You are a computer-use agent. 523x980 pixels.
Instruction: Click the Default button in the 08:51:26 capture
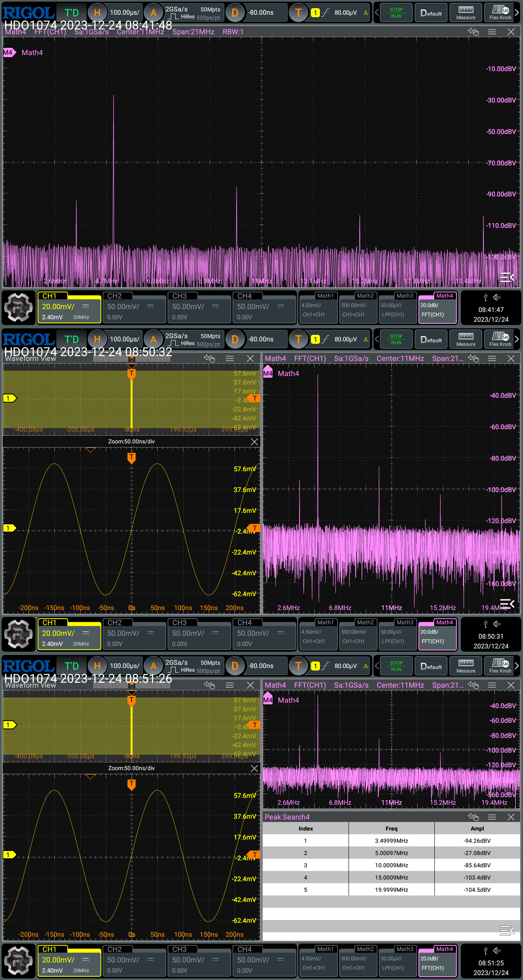431,666
